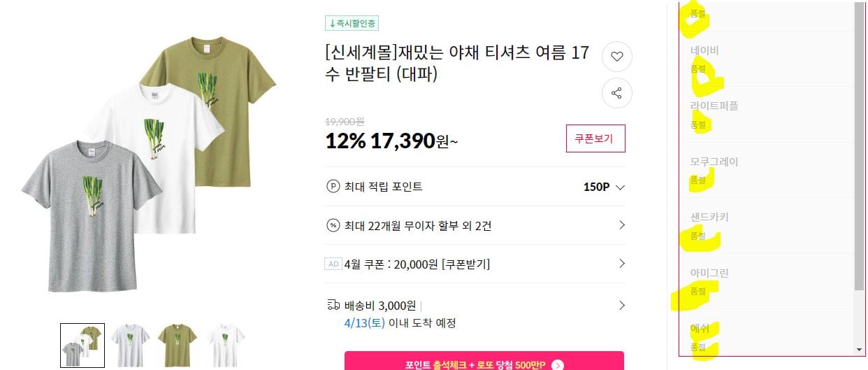Click the share icon button
The image size is (868, 370).
[x=616, y=93]
